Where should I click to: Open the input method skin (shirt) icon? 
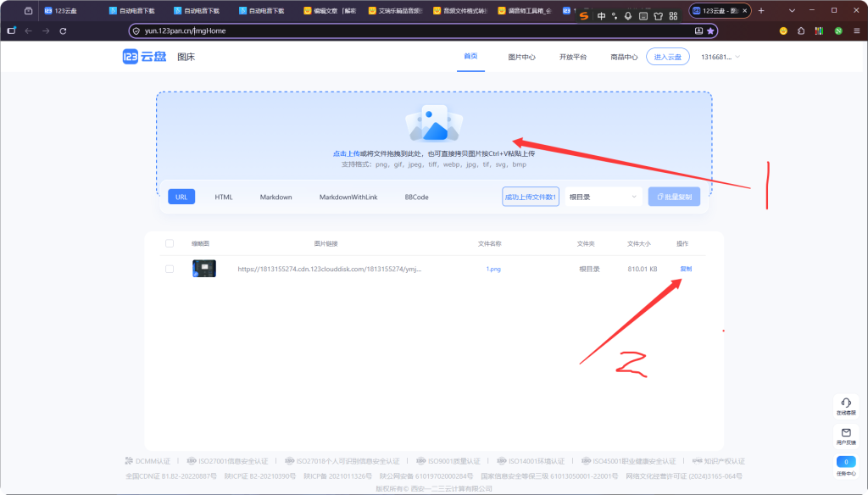point(658,16)
